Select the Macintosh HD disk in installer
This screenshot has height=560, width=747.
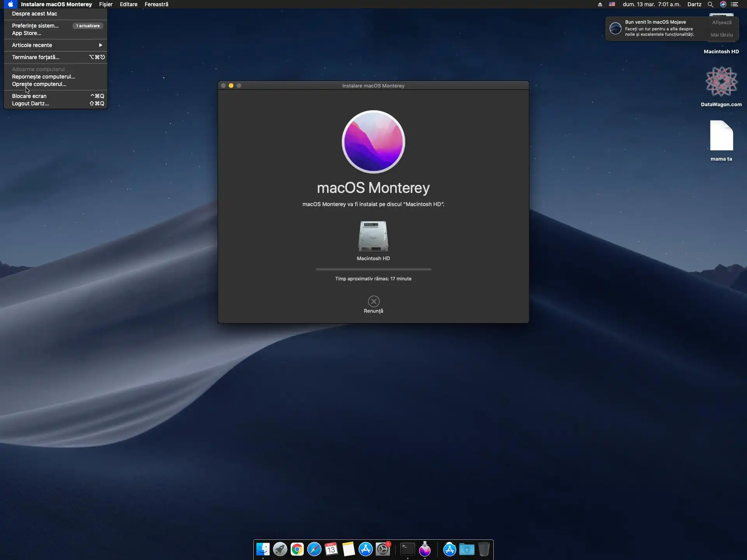click(x=373, y=236)
